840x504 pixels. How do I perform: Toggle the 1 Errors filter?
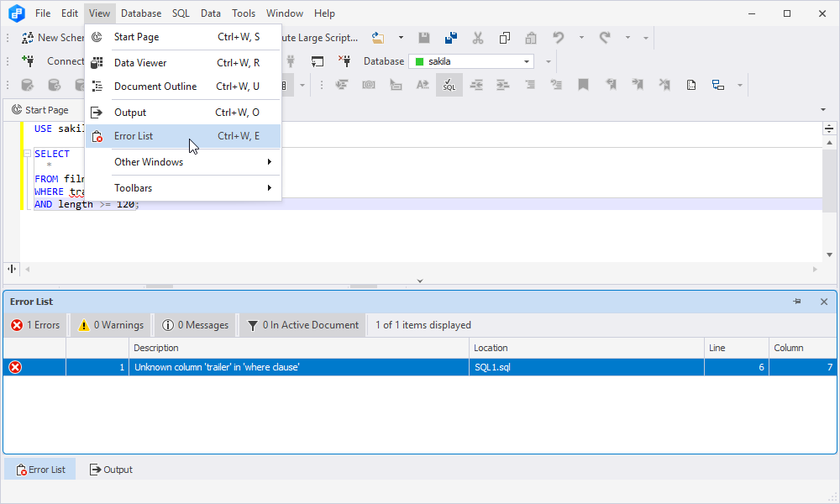pos(35,325)
